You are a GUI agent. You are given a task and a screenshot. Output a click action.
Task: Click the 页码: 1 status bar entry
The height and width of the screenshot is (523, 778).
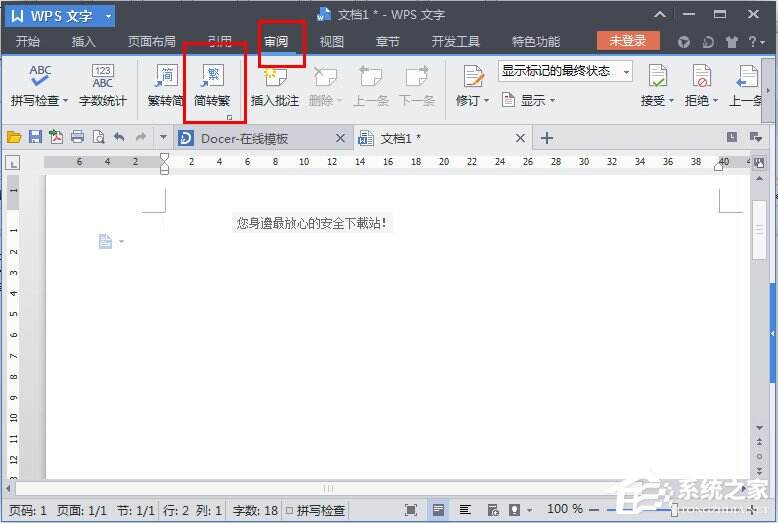28,510
